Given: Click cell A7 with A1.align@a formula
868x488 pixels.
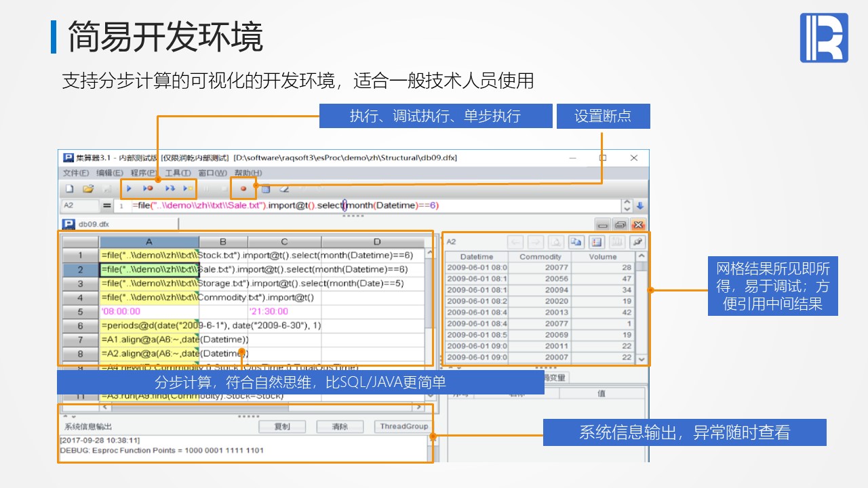Looking at the screenshot, I should pos(149,340).
